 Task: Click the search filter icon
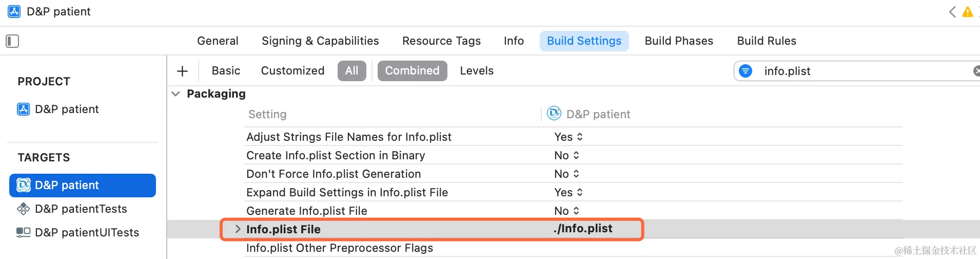tap(746, 71)
